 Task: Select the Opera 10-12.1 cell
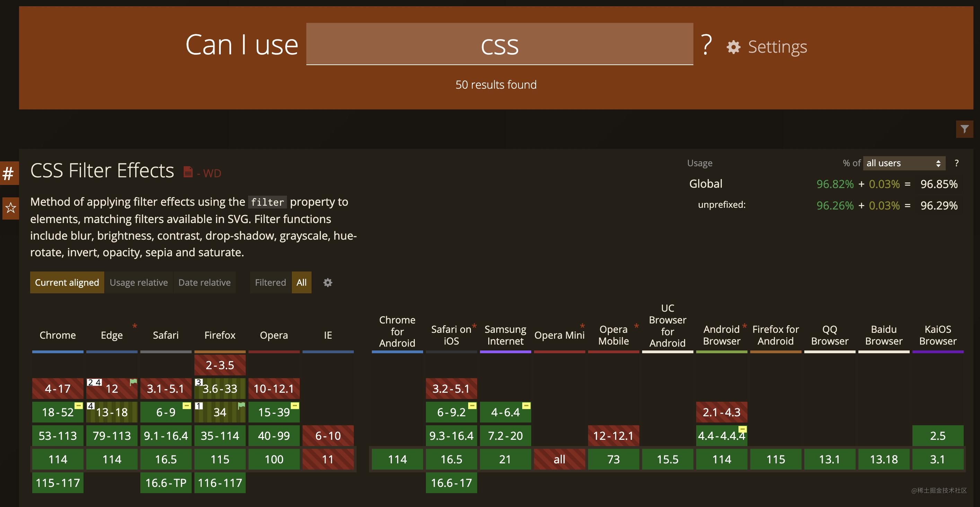point(274,389)
